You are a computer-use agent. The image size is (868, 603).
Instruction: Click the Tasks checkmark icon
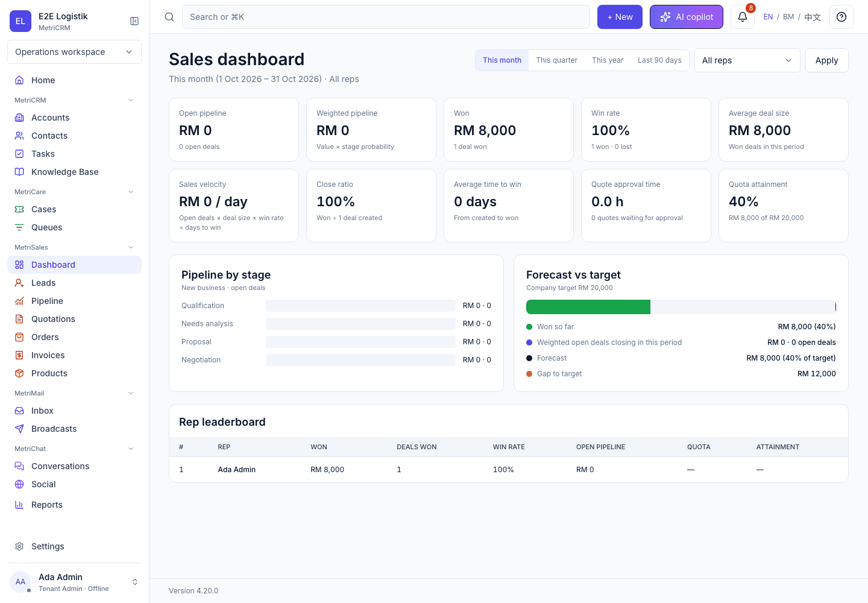[19, 154]
